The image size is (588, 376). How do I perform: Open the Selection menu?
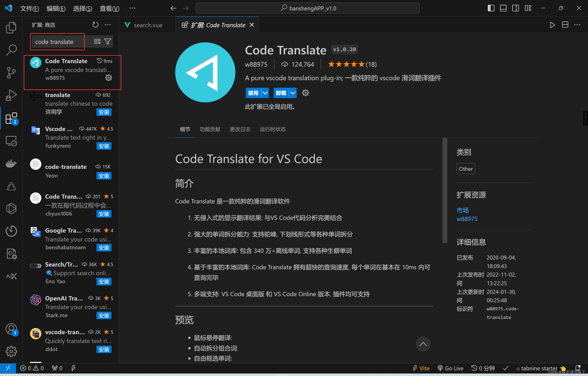[x=83, y=8]
